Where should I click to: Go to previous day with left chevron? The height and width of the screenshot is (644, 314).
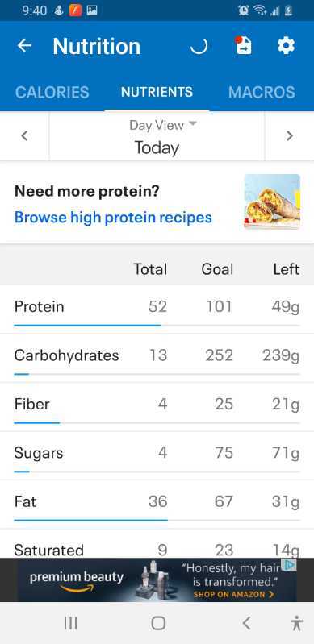point(24,136)
